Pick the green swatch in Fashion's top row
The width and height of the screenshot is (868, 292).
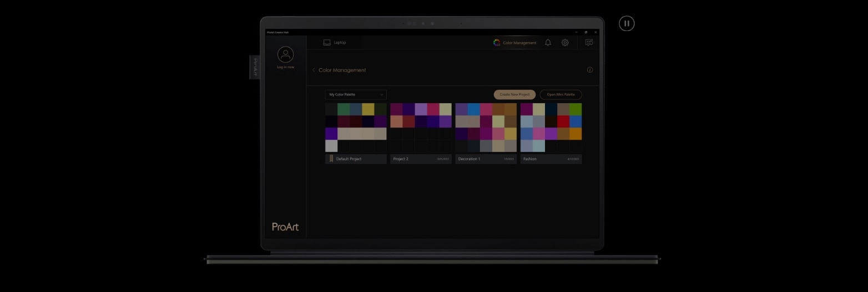point(576,109)
